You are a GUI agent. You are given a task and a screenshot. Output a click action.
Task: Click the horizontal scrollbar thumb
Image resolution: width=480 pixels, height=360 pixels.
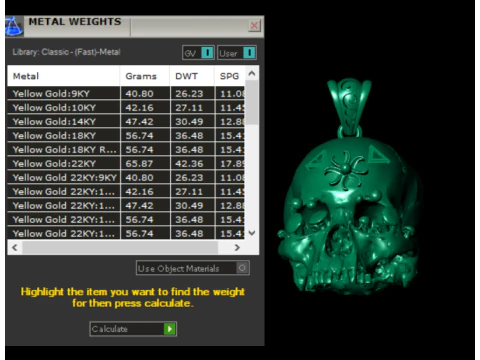[120, 247]
